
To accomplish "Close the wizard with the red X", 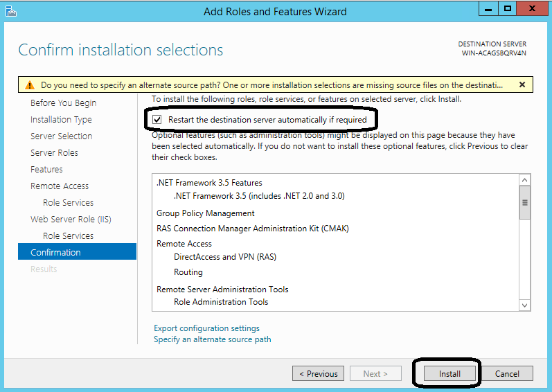I will [x=533, y=9].
